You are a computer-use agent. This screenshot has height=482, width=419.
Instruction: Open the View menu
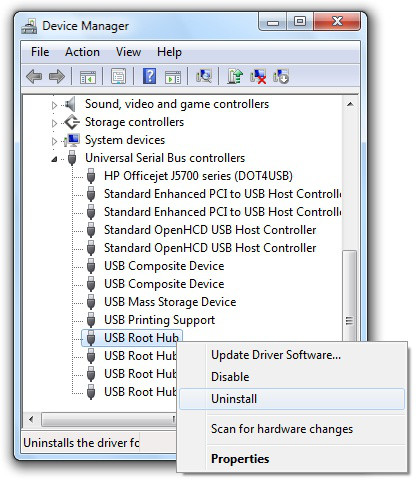(128, 52)
